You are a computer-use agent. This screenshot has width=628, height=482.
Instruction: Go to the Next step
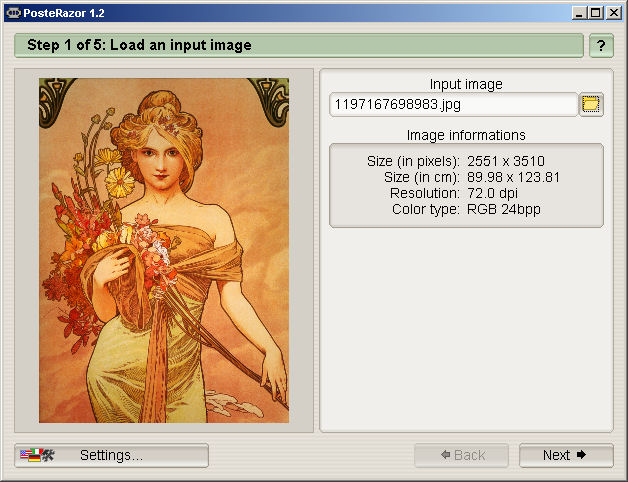[566, 455]
